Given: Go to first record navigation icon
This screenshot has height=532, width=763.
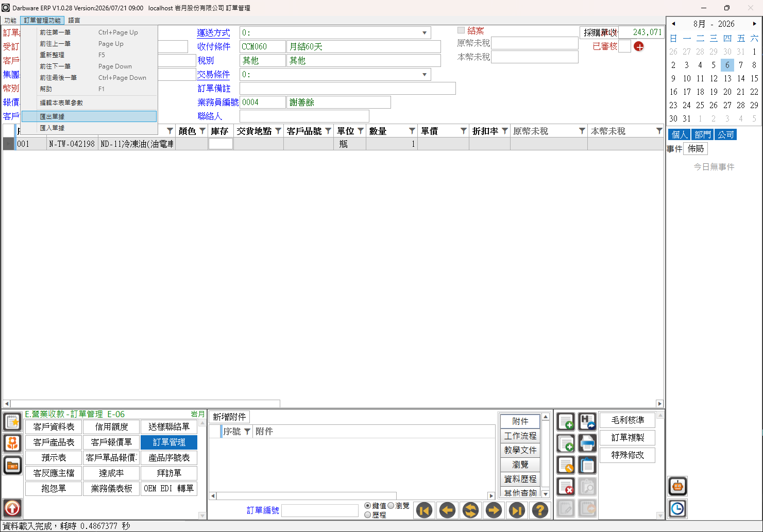Looking at the screenshot, I should 425,510.
